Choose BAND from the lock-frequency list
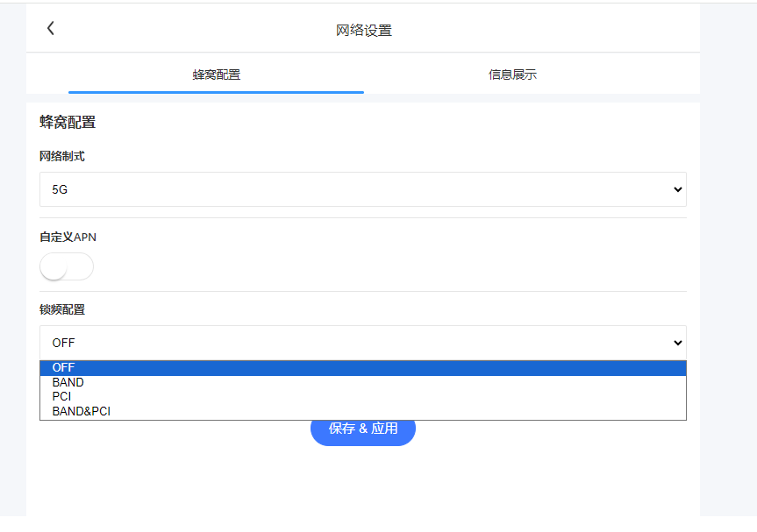Image resolution: width=757 pixels, height=532 pixels. pos(68,383)
